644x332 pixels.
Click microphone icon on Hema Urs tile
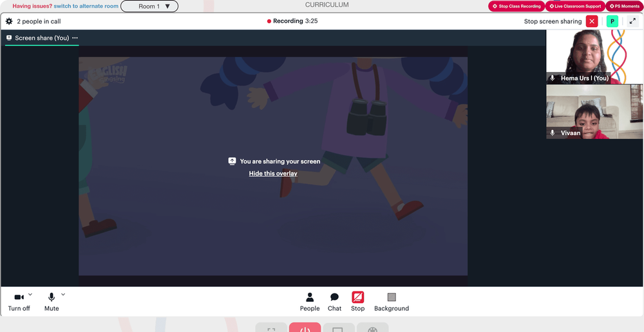click(553, 78)
